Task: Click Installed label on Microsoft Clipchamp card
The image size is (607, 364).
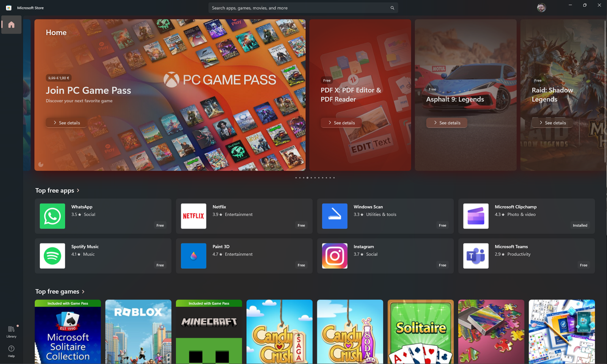Action: (x=580, y=225)
